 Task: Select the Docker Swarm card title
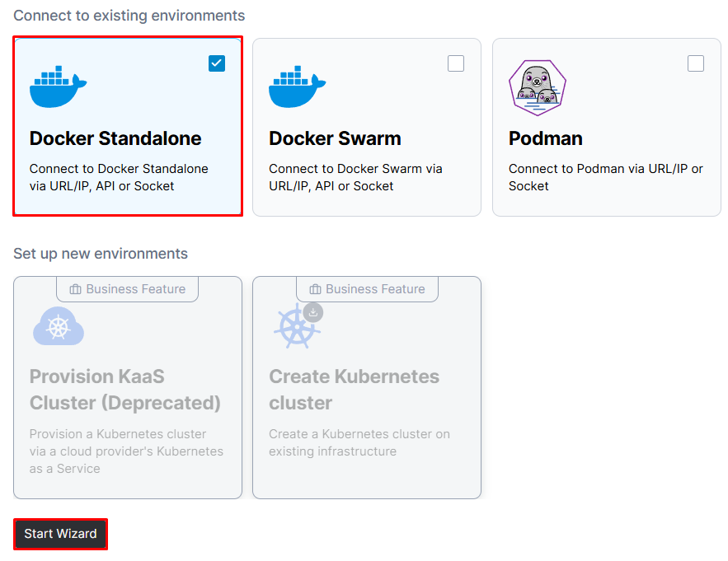(x=335, y=138)
